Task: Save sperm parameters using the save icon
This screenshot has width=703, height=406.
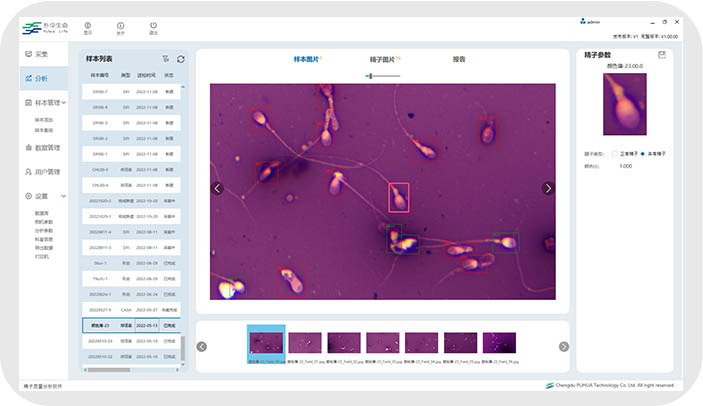Action: tap(661, 55)
